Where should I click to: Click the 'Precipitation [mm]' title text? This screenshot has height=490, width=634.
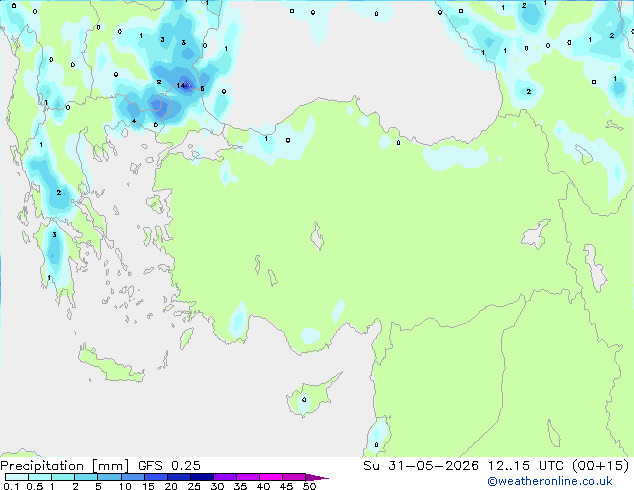pos(65,466)
